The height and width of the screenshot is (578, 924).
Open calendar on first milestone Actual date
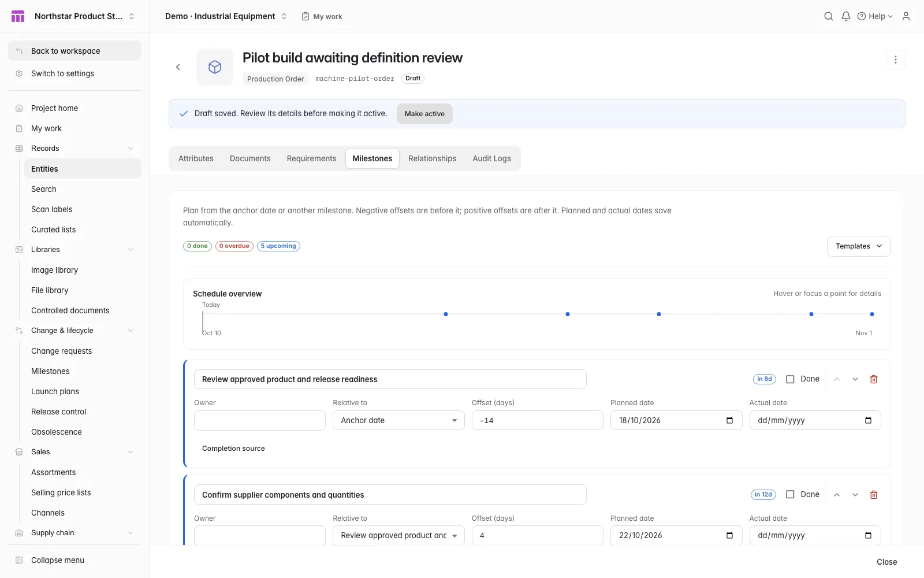(868, 420)
